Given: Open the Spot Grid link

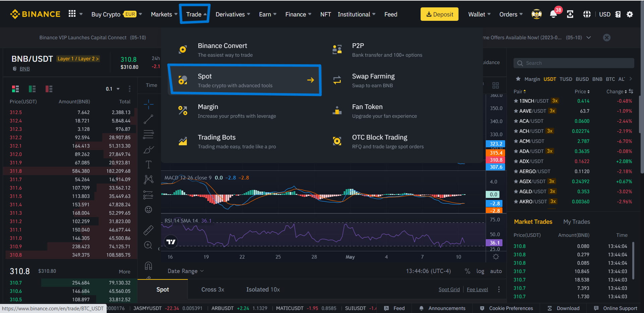Looking at the screenshot, I should (449, 290).
